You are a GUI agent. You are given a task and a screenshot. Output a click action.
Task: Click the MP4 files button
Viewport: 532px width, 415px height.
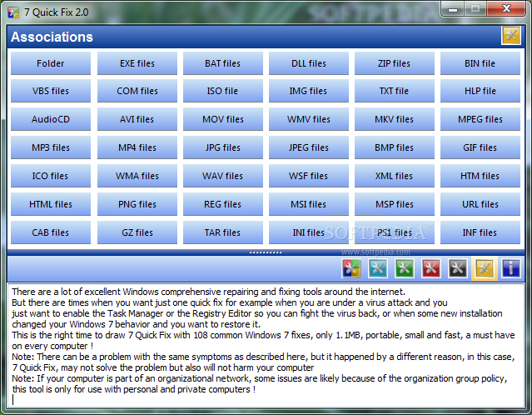click(x=137, y=147)
